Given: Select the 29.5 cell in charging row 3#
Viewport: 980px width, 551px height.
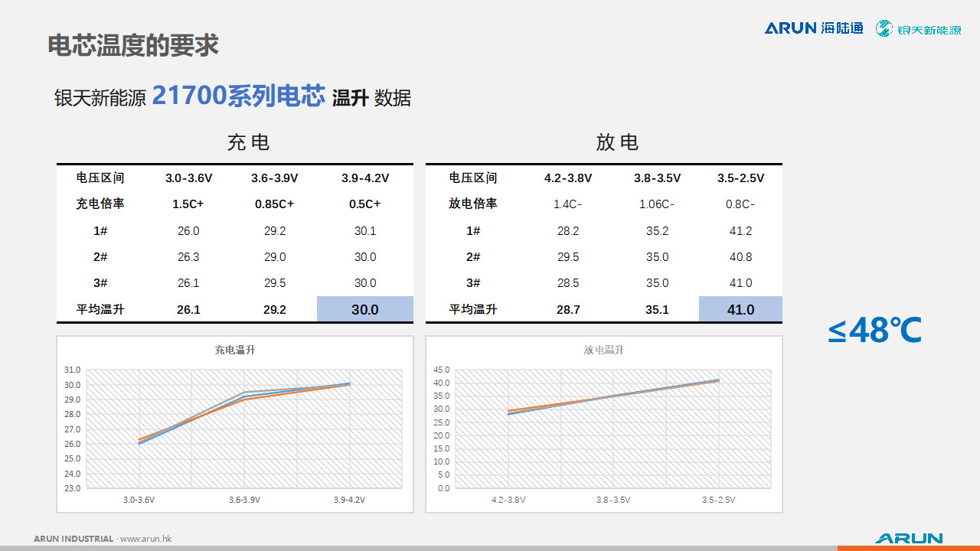Looking at the screenshot, I should coord(274,283).
